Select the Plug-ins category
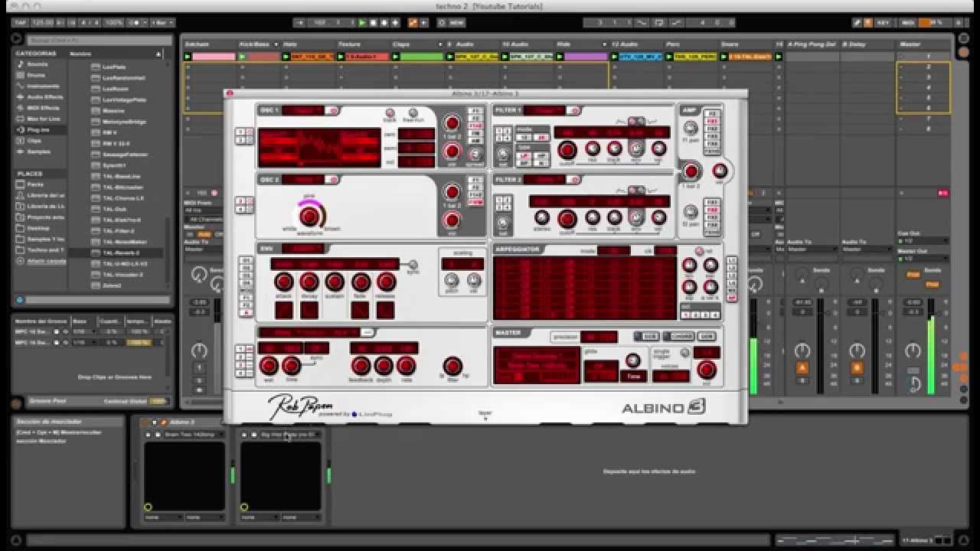Screen dimensions: 980x551 point(38,130)
